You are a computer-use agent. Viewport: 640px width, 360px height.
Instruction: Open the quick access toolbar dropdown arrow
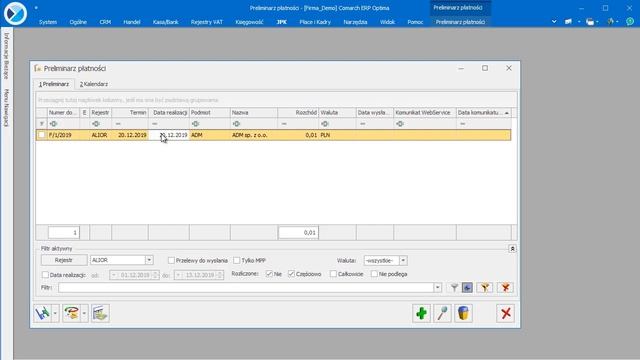[36, 8]
